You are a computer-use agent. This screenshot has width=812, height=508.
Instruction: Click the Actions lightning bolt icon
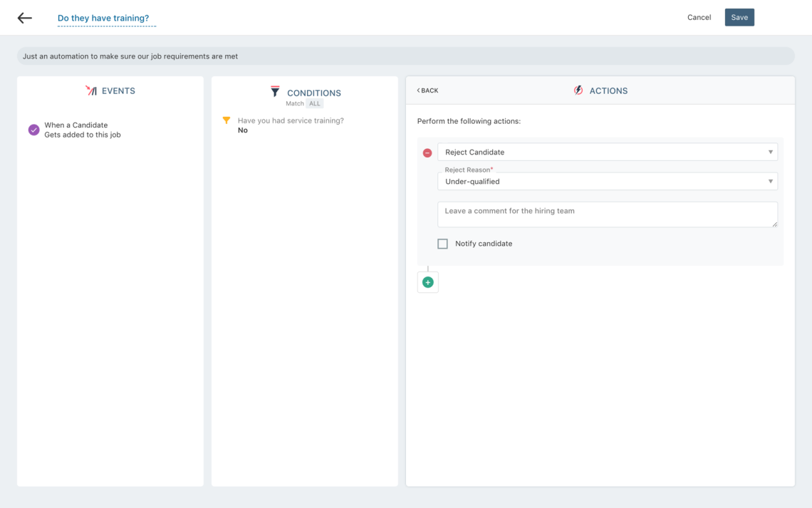[x=578, y=90]
